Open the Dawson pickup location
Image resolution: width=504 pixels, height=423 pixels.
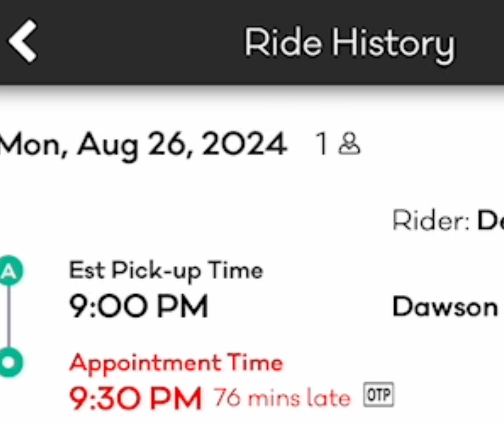(x=445, y=308)
